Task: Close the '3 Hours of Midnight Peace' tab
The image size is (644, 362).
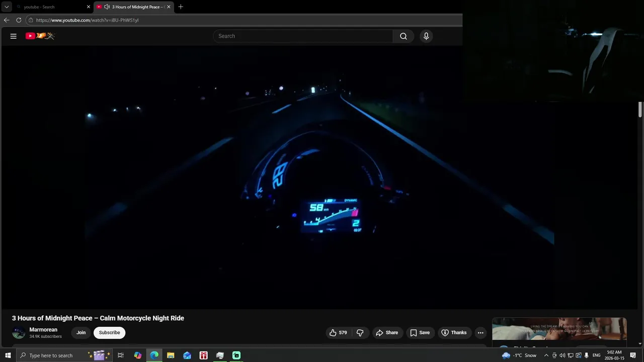Action: [x=169, y=7]
